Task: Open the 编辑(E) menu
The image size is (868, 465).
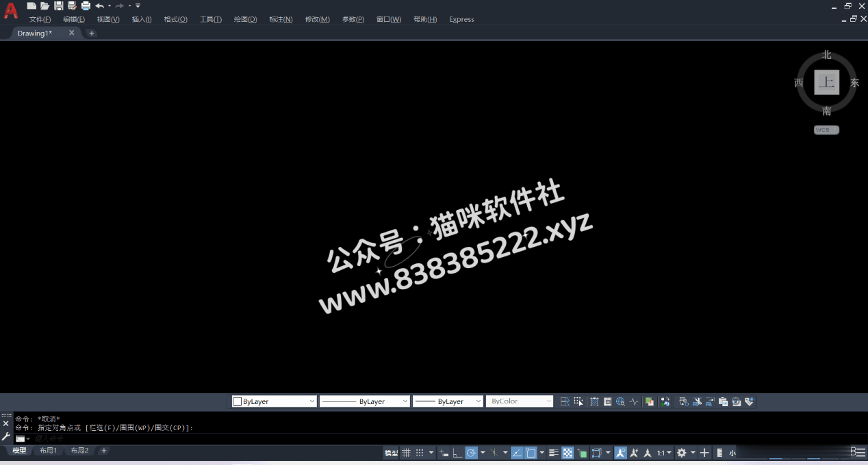Action: tap(74, 19)
